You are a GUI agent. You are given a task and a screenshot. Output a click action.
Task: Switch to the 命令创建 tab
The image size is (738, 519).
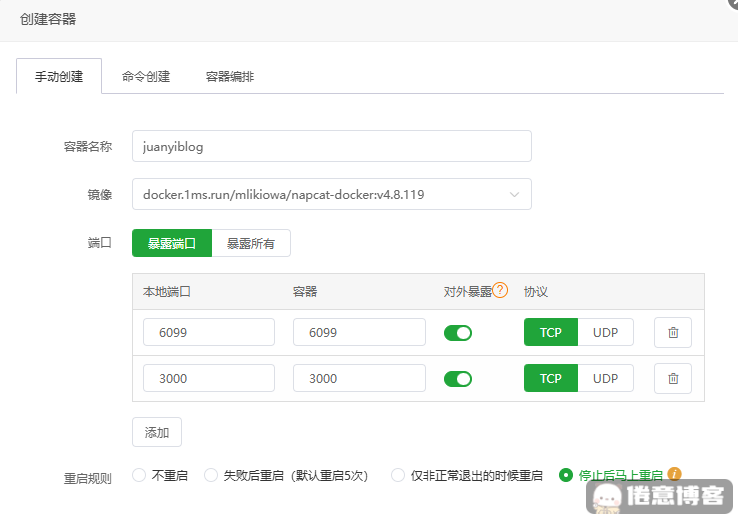pos(146,76)
